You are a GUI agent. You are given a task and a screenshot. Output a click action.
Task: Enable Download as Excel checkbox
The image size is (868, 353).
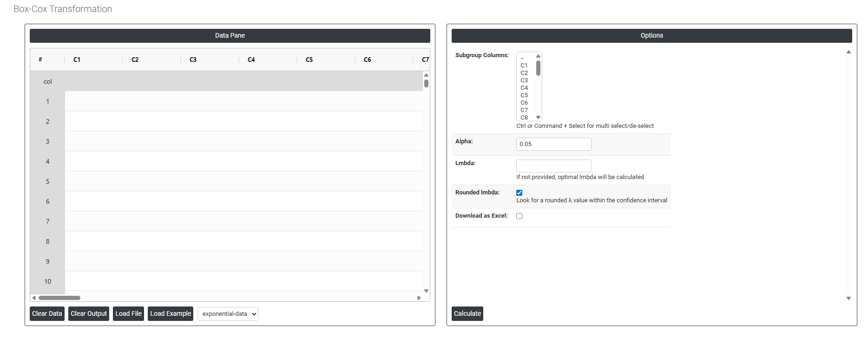click(519, 216)
